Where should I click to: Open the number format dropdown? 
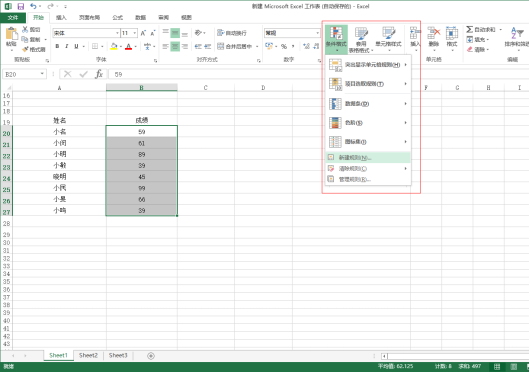click(317, 33)
